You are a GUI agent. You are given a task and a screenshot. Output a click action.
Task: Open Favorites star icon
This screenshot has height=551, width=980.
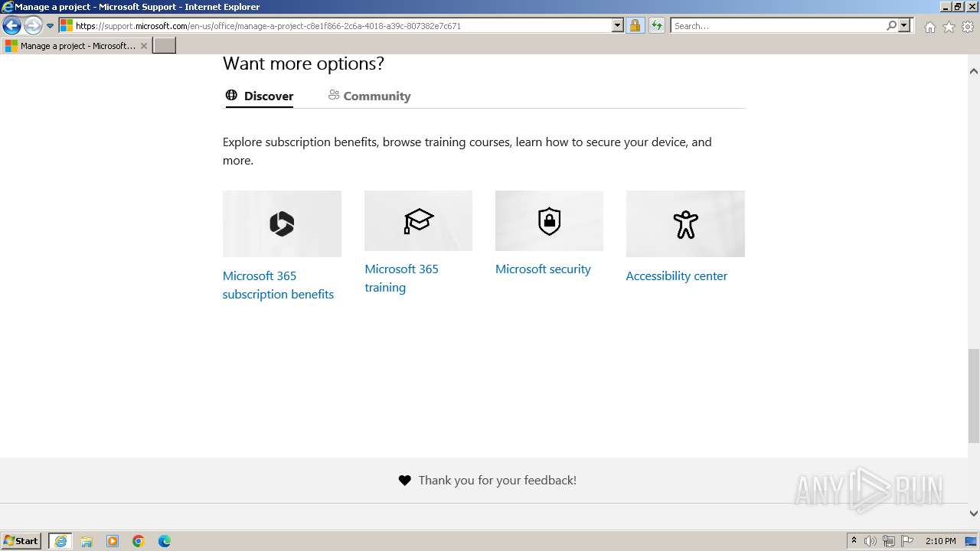click(949, 27)
